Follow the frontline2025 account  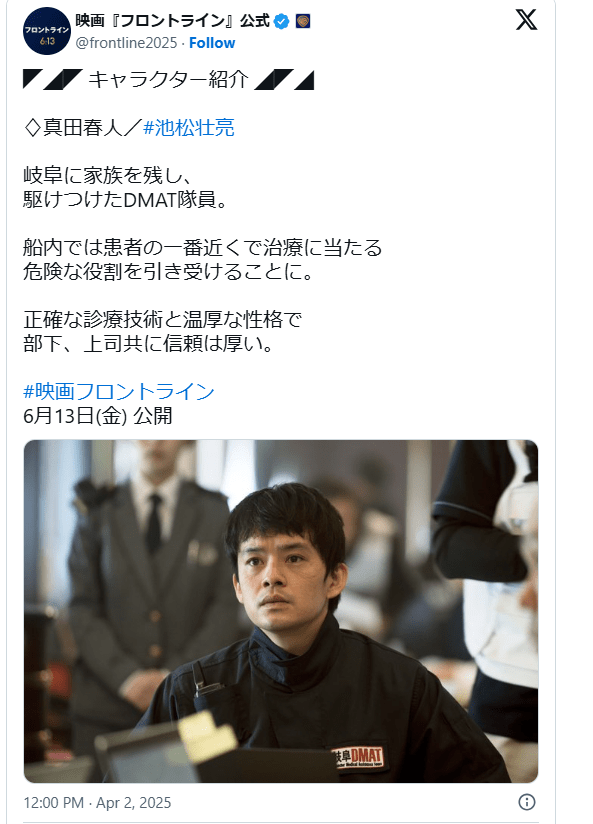(212, 43)
